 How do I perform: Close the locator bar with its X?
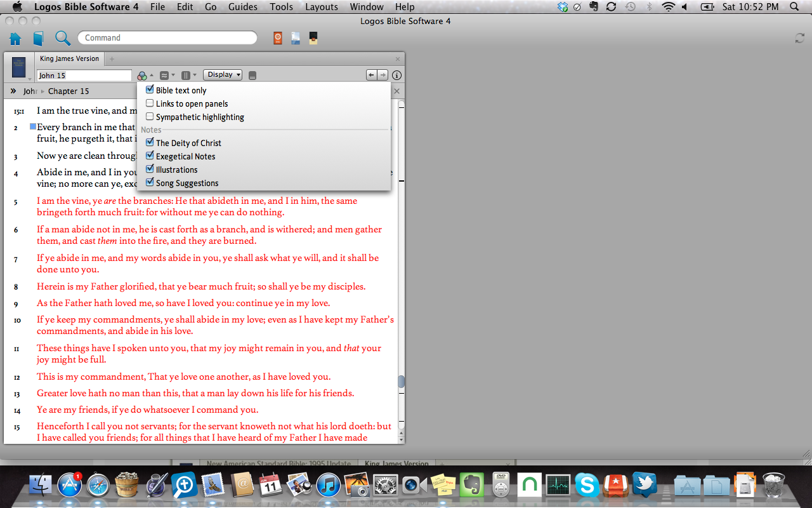(x=396, y=91)
